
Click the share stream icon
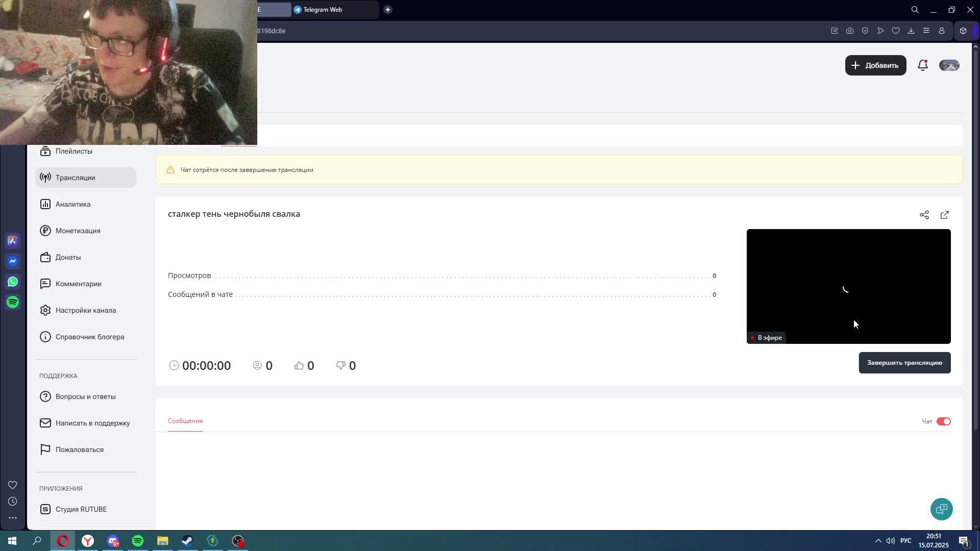(x=924, y=215)
